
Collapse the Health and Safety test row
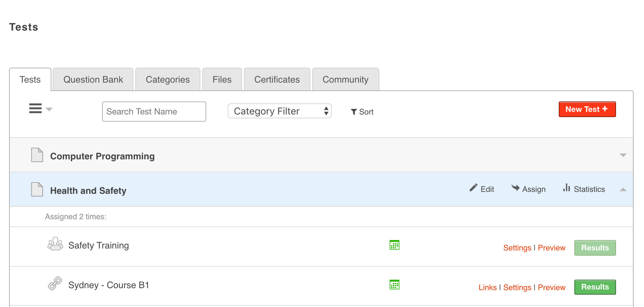pyautogui.click(x=623, y=190)
